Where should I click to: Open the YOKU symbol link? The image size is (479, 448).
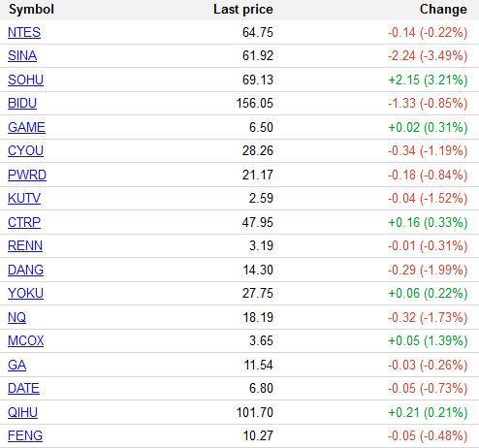(25, 293)
